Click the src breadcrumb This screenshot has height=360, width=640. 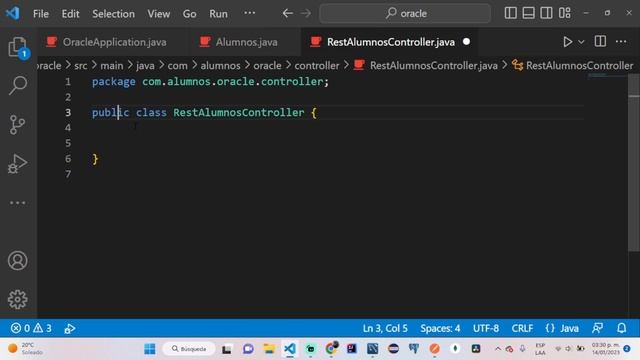(x=80, y=66)
